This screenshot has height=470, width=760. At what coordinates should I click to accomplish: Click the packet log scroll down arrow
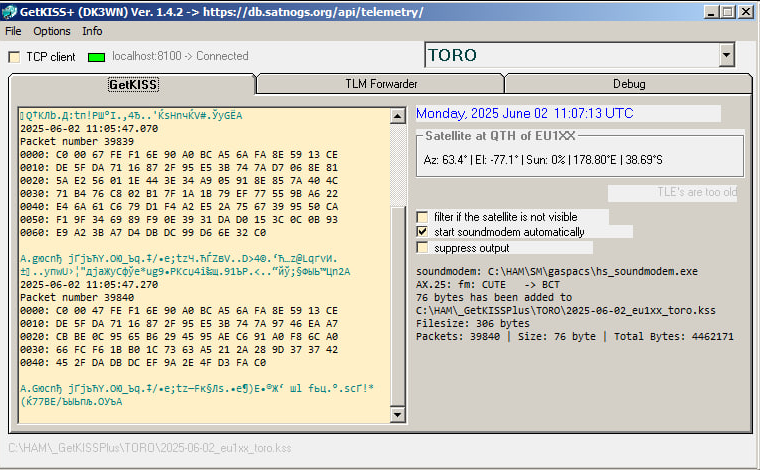click(x=397, y=414)
